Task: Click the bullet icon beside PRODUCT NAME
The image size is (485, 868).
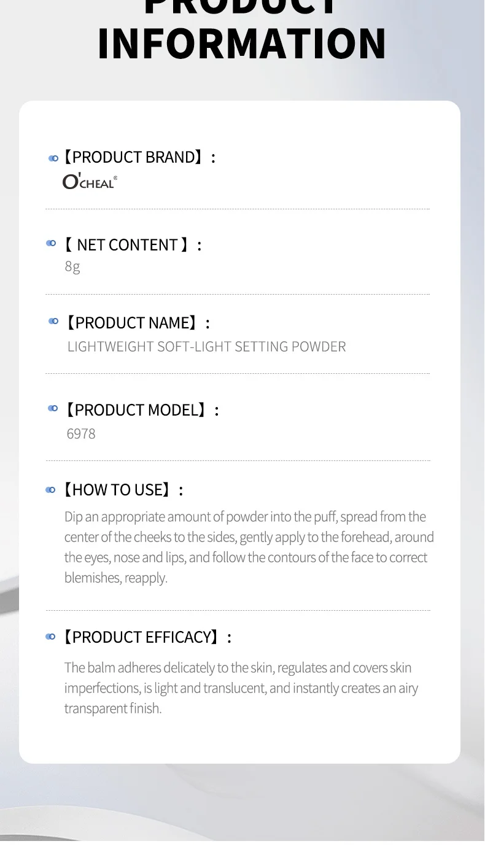Action: click(x=53, y=321)
